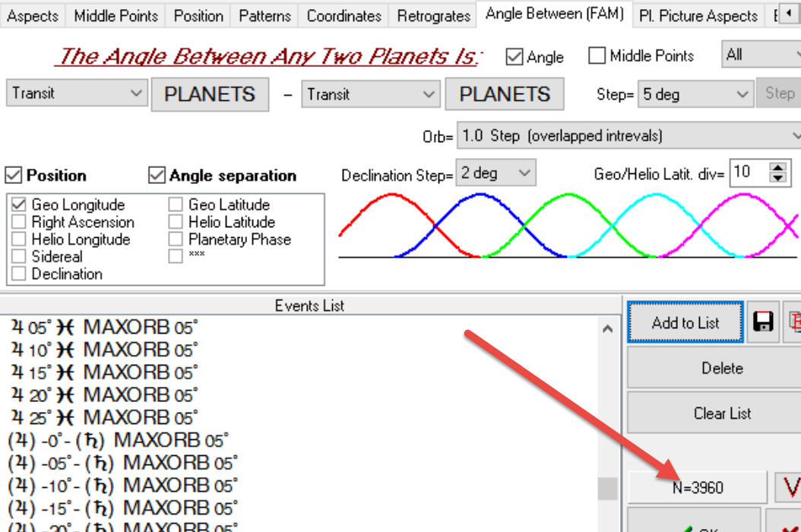
Task: Open the first Transit dropdown
Action: tap(76, 93)
